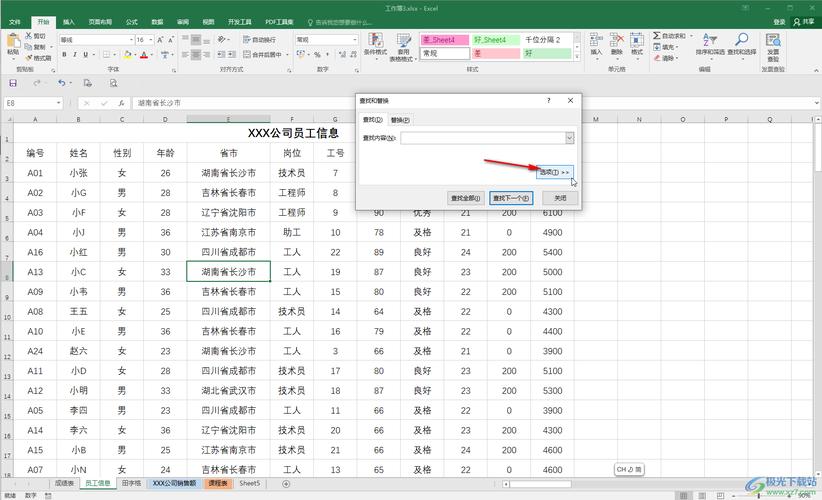Click the text orientation icon
This screenshot has height=500, width=822.
pyautogui.click(x=222, y=40)
